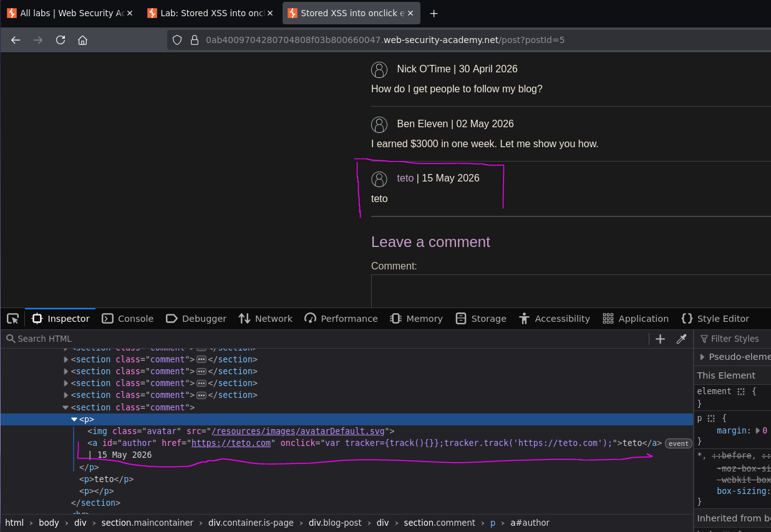
Task: Click the tracking protection shield icon
Action: coord(177,40)
